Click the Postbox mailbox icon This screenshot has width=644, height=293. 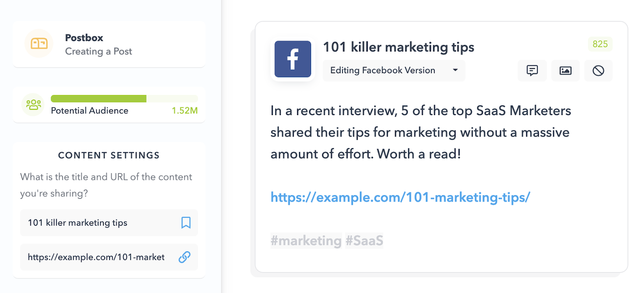(39, 43)
